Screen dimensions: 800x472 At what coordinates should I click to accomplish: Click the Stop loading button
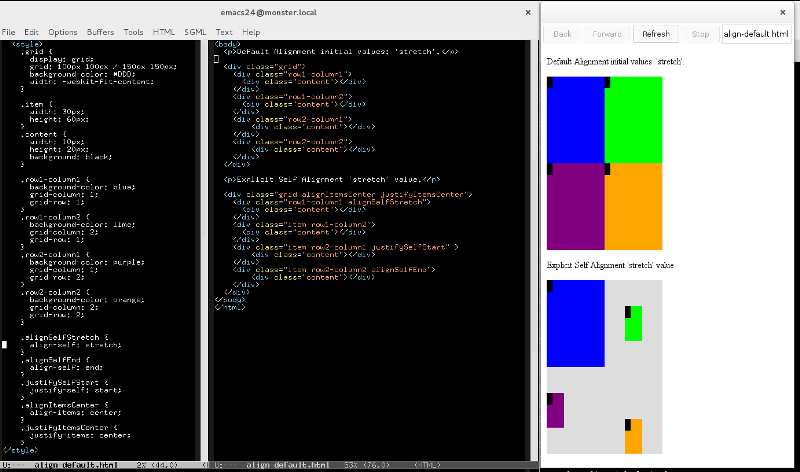click(700, 34)
